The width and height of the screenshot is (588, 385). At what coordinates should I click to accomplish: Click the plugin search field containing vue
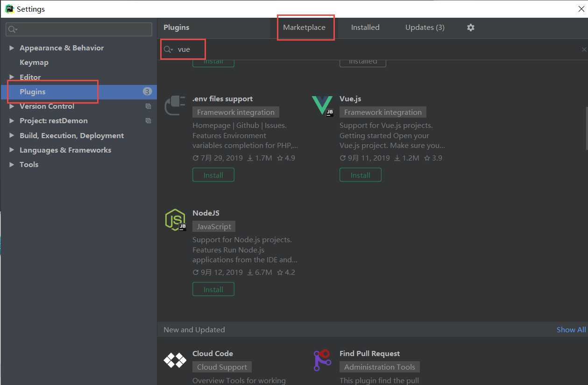pos(372,49)
